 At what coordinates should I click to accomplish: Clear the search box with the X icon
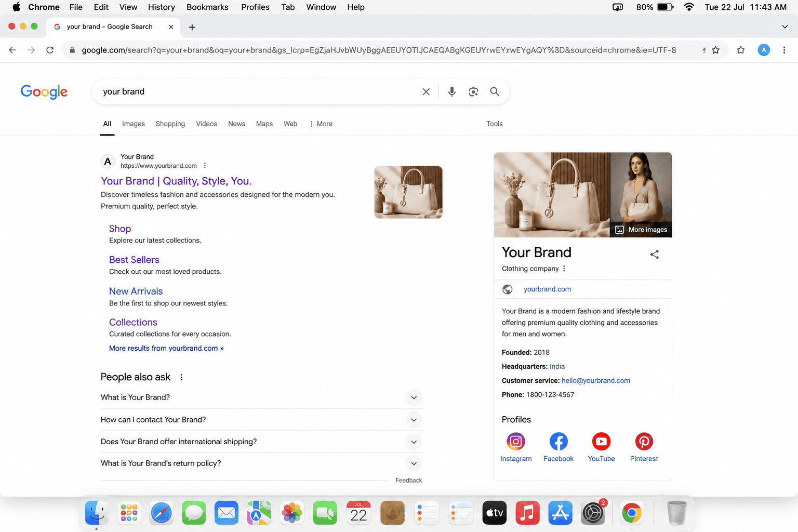click(426, 91)
